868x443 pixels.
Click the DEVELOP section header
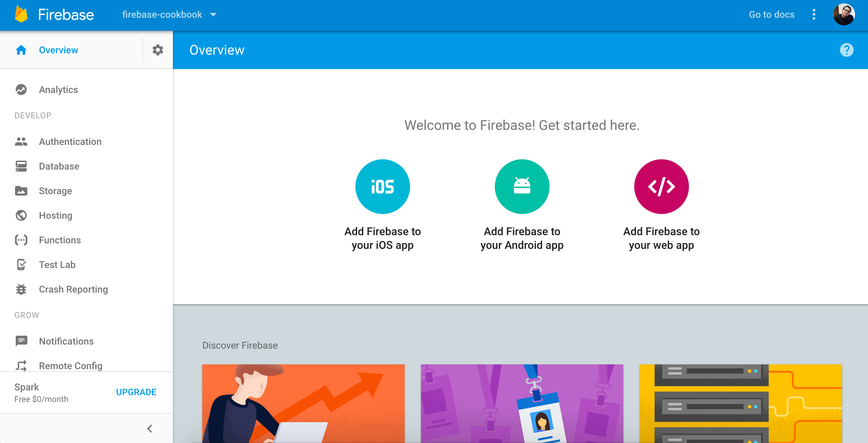33,116
